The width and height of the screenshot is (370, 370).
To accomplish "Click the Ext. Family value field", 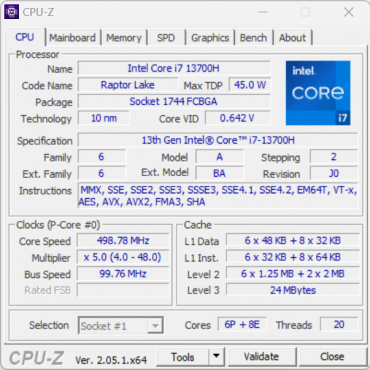I will point(102,173).
